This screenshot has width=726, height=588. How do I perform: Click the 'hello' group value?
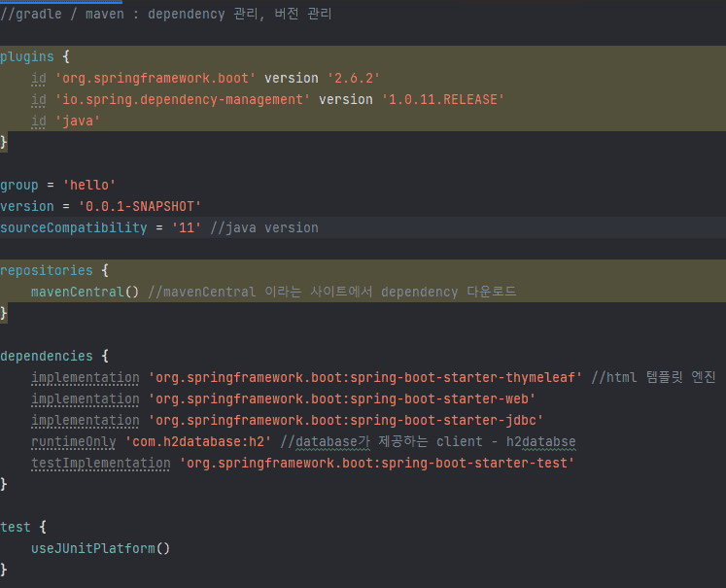tap(88, 186)
